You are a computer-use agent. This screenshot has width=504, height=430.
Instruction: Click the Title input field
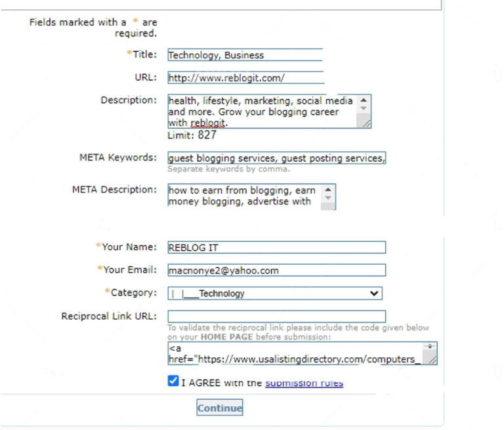point(244,55)
